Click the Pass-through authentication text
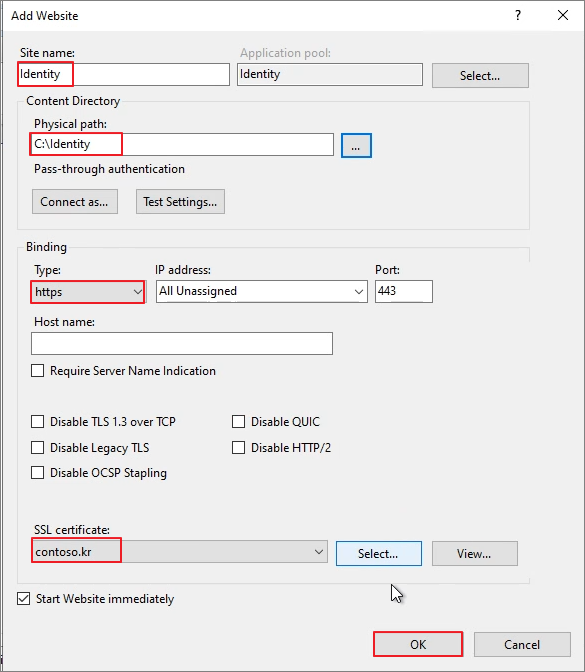 click(x=109, y=169)
